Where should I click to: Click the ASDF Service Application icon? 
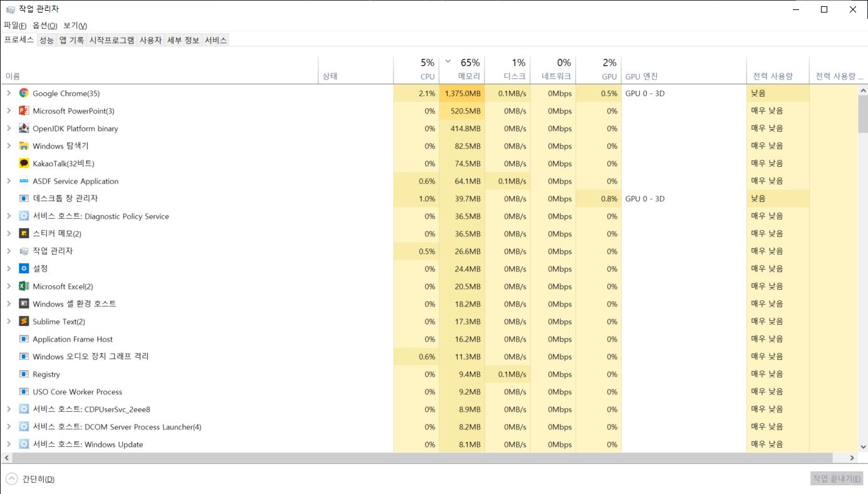pyautogui.click(x=24, y=181)
